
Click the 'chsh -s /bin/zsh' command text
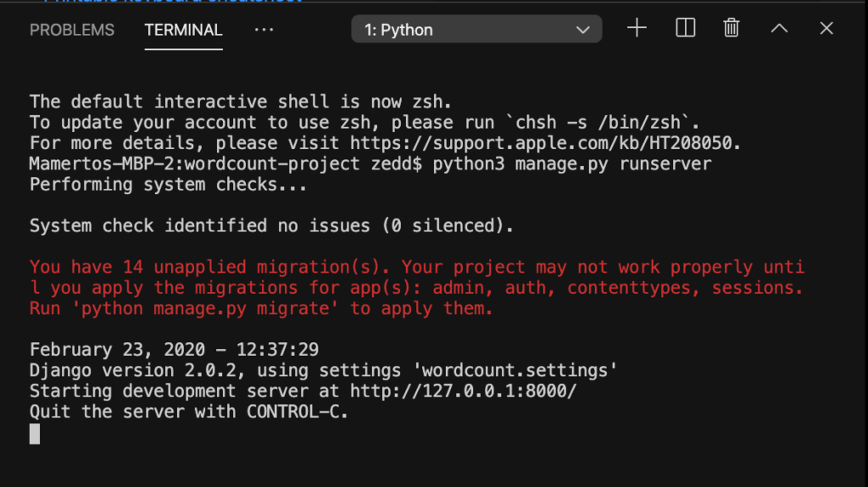598,122
